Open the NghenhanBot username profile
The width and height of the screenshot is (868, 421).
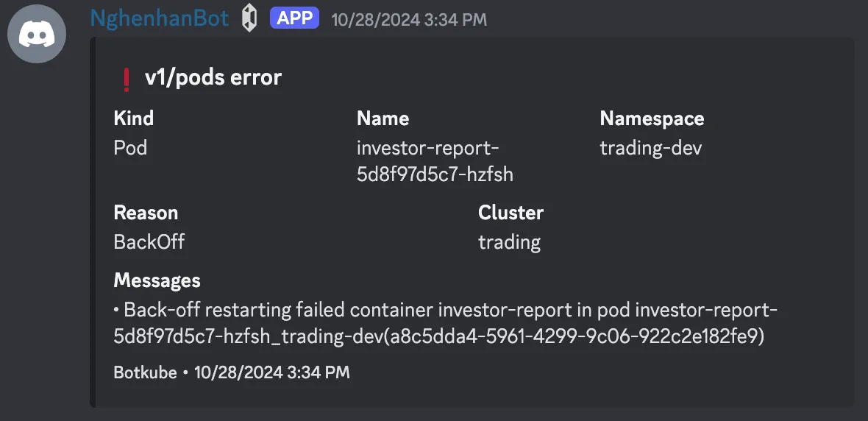tap(160, 18)
